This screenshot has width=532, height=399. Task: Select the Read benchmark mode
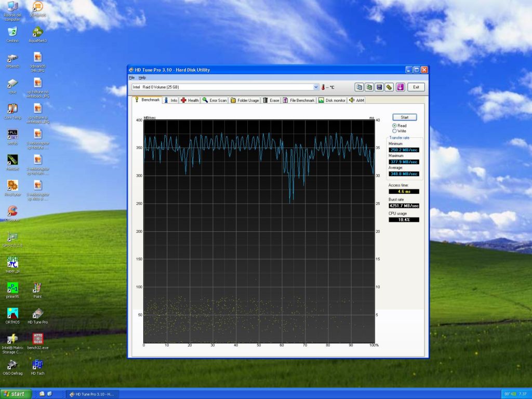(400, 126)
